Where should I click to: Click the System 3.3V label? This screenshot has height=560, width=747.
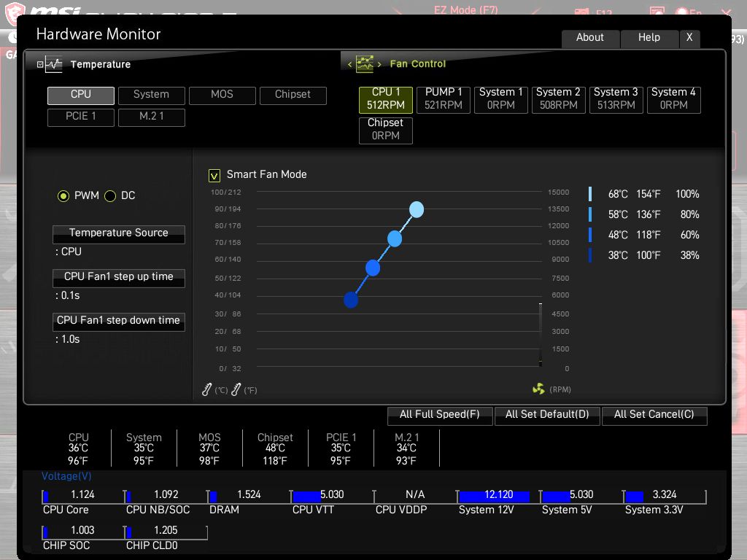coord(654,510)
